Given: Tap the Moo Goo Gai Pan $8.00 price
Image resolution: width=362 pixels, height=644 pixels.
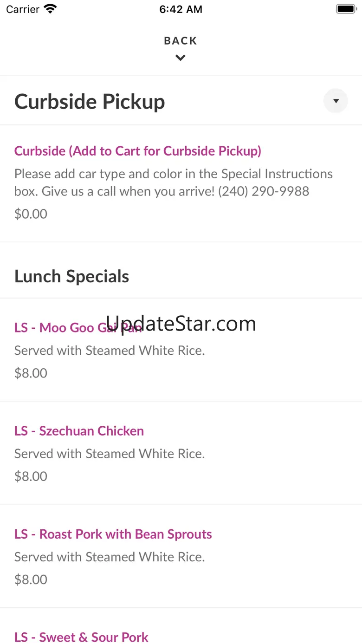Looking at the screenshot, I should tap(31, 373).
